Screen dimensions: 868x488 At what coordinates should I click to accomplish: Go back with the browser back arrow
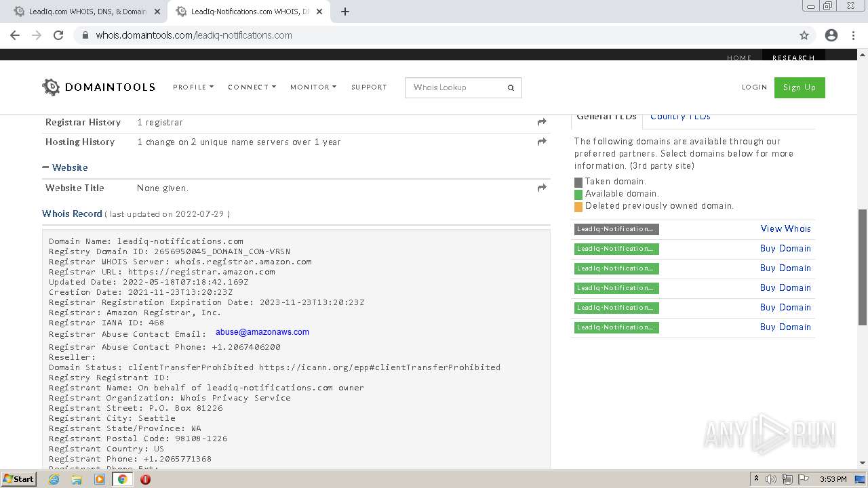[x=15, y=35]
